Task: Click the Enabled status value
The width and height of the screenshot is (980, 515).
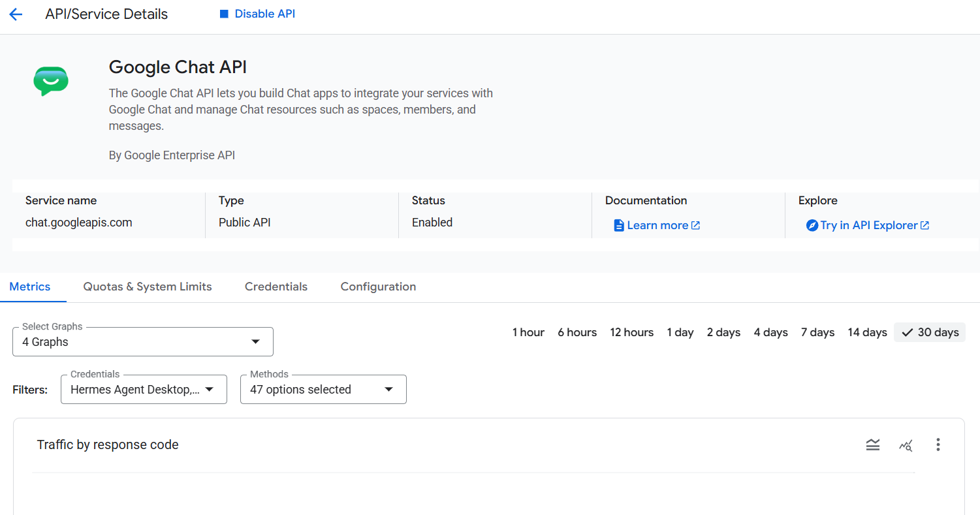Action: point(432,223)
